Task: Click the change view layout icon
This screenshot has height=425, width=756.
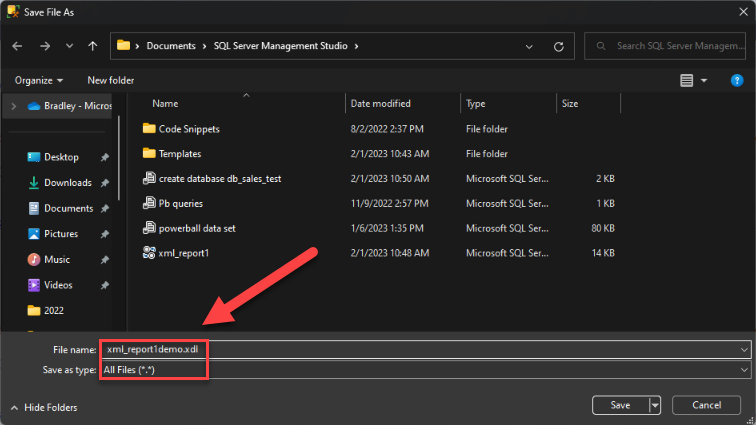Action: click(687, 81)
